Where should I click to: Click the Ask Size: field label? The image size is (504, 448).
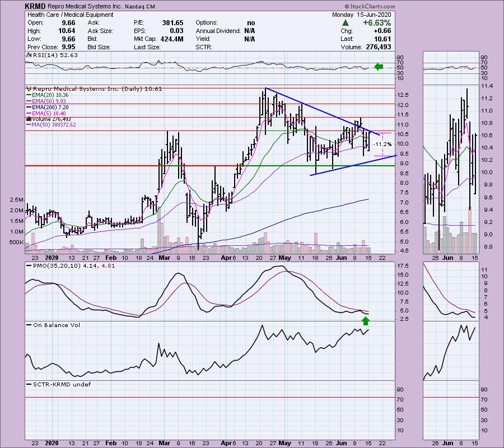(x=100, y=31)
